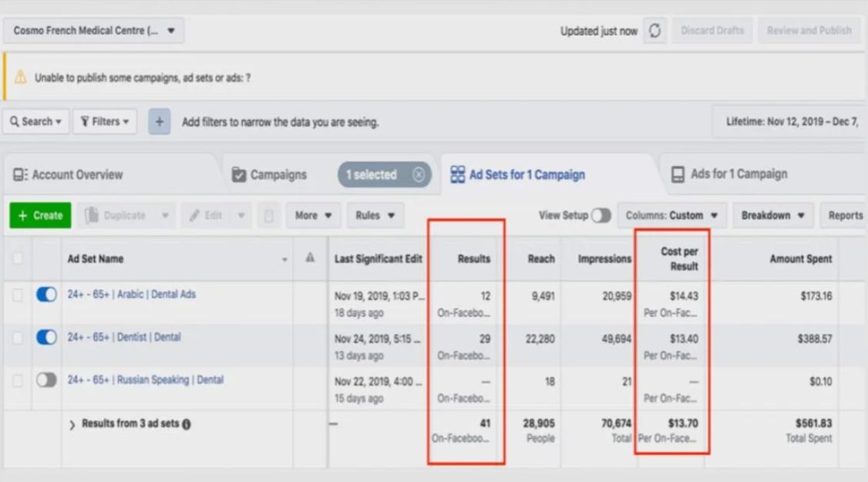
Task: Open the Account Overview tab
Action: (68, 175)
